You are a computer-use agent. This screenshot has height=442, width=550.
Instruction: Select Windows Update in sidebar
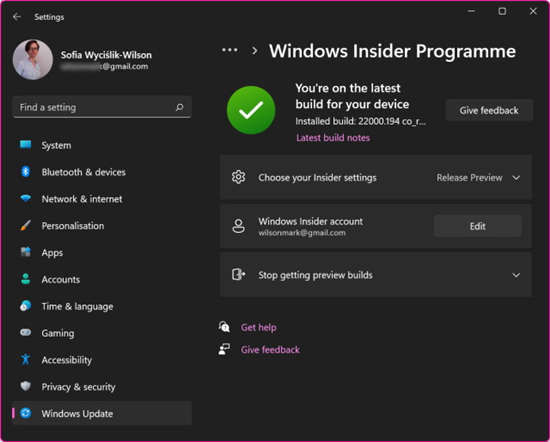(x=102, y=414)
